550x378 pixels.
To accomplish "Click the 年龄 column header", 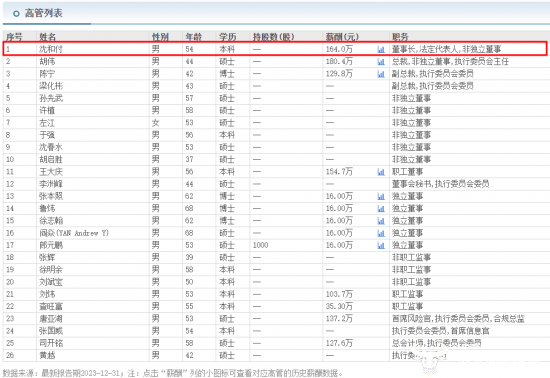I will coord(194,37).
